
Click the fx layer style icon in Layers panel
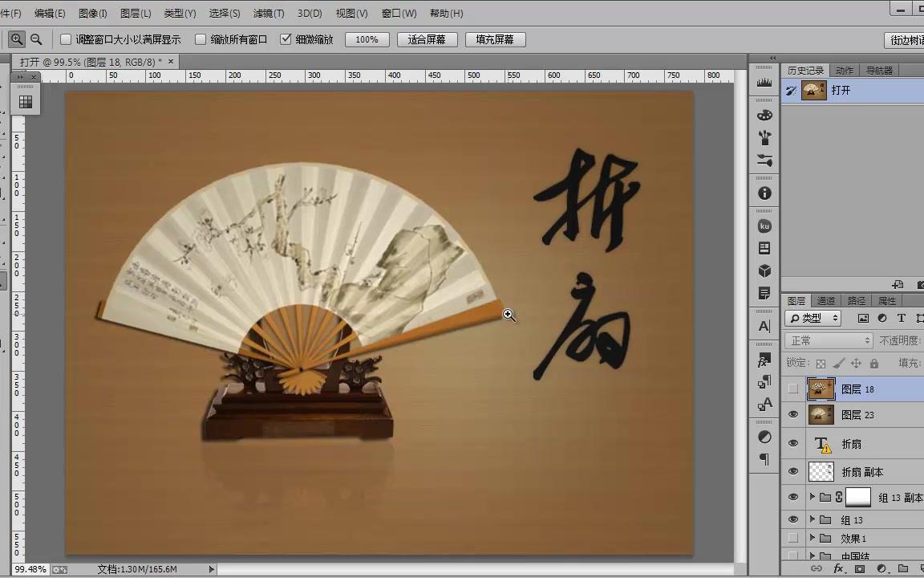point(837,567)
